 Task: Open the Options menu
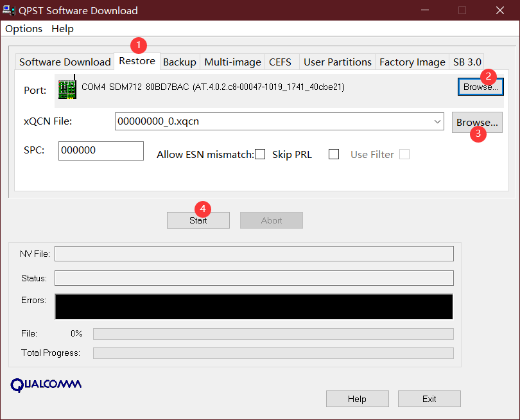tap(24, 29)
